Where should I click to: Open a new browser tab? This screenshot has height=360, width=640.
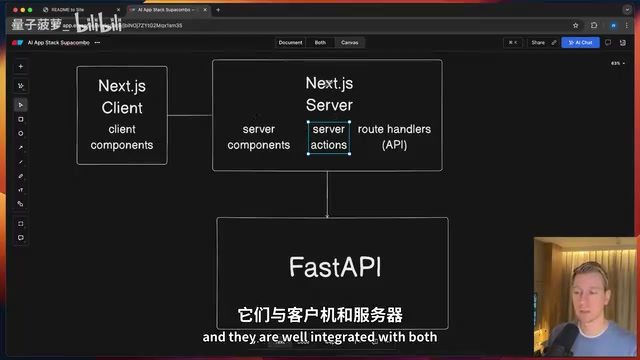(x=218, y=10)
